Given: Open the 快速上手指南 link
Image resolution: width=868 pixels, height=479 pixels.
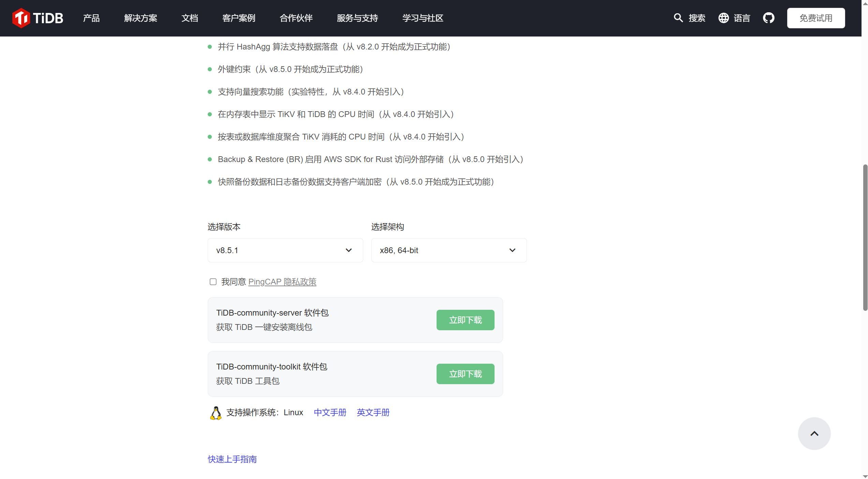Looking at the screenshot, I should 232,459.
